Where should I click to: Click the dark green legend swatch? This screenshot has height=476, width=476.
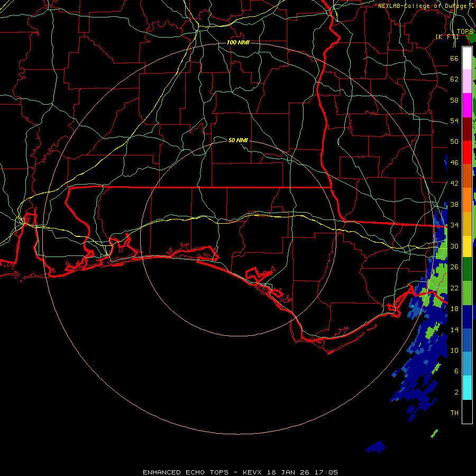pos(467,269)
